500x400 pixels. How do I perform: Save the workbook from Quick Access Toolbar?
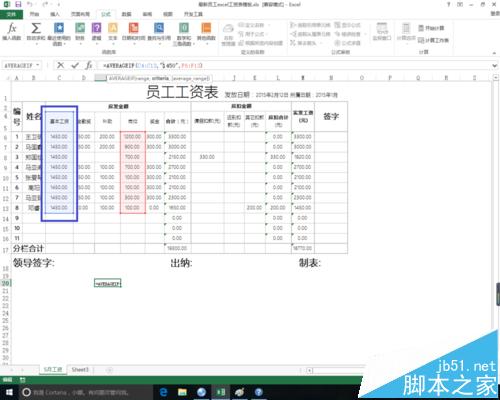point(18,5)
